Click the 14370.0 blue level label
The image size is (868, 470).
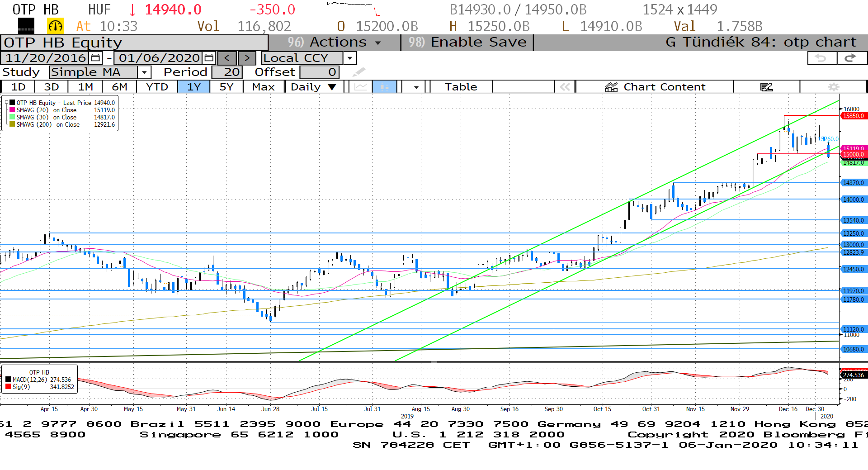854,183
